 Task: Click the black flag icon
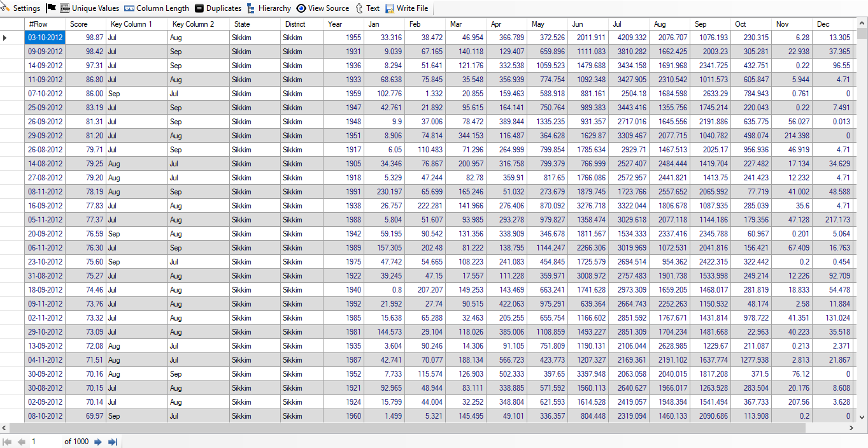coord(51,8)
